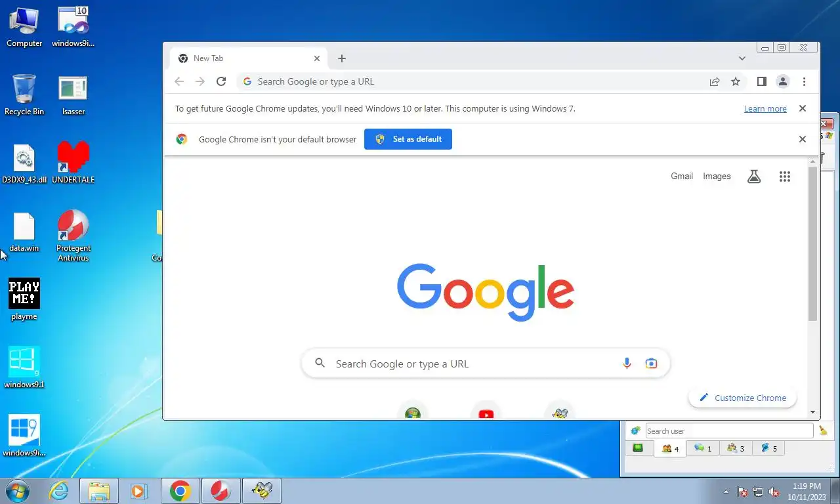Open the taskbar clock showing 1:19 PM
This screenshot has width=840, height=504.
[x=807, y=492]
